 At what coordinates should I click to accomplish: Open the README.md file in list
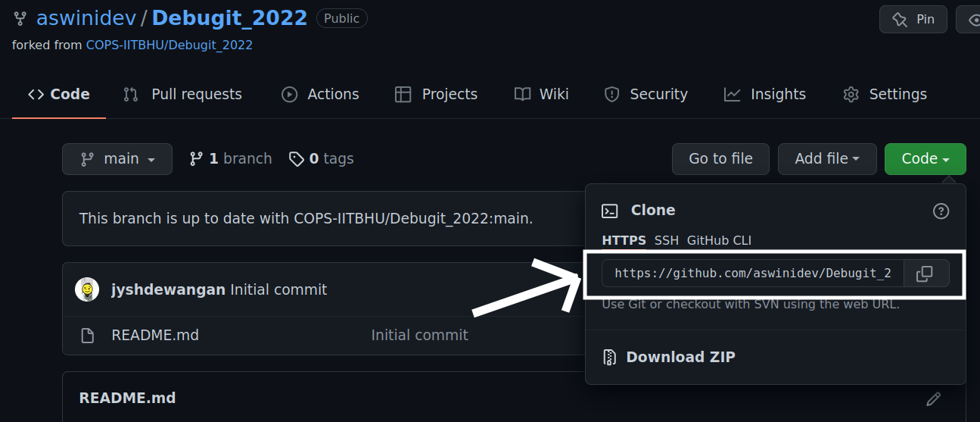[x=155, y=335]
